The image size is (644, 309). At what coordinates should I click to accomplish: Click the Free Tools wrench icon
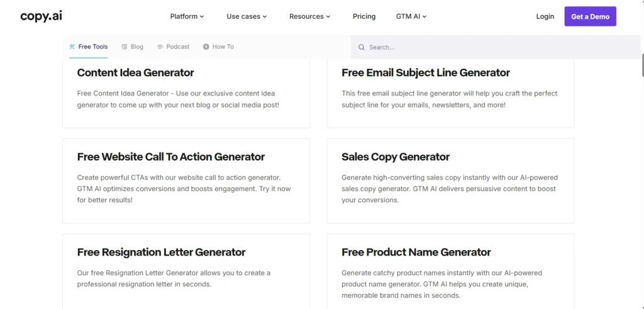pos(72,46)
